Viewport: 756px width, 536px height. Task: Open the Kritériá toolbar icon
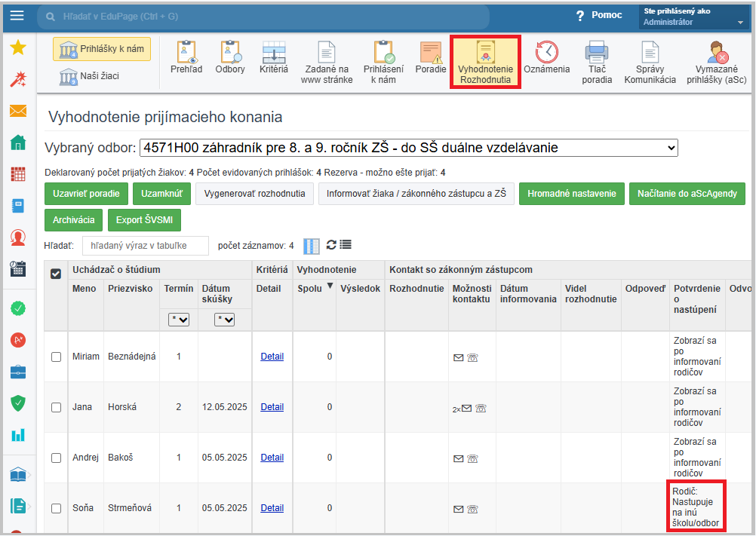point(273,57)
